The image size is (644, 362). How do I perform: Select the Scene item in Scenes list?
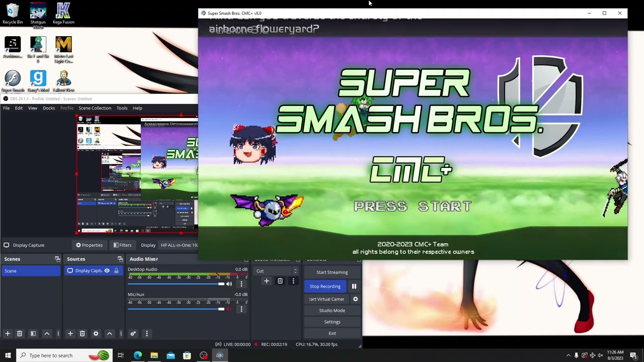coord(31,271)
